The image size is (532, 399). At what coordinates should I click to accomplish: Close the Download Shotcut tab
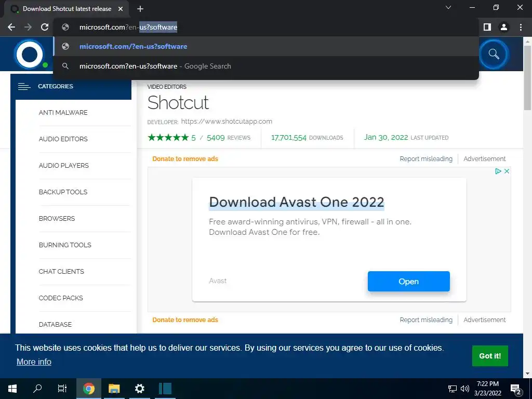click(x=121, y=9)
